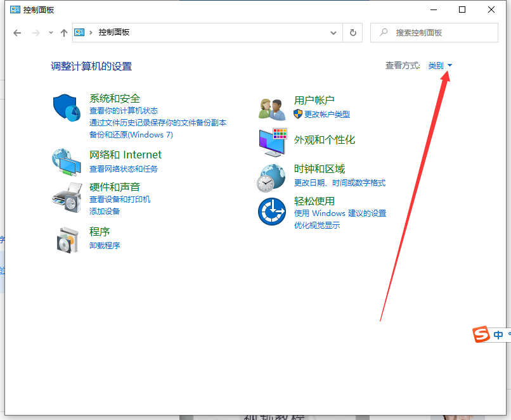The image size is (511, 420).
Task: Click the back navigation arrow
Action: click(x=17, y=32)
